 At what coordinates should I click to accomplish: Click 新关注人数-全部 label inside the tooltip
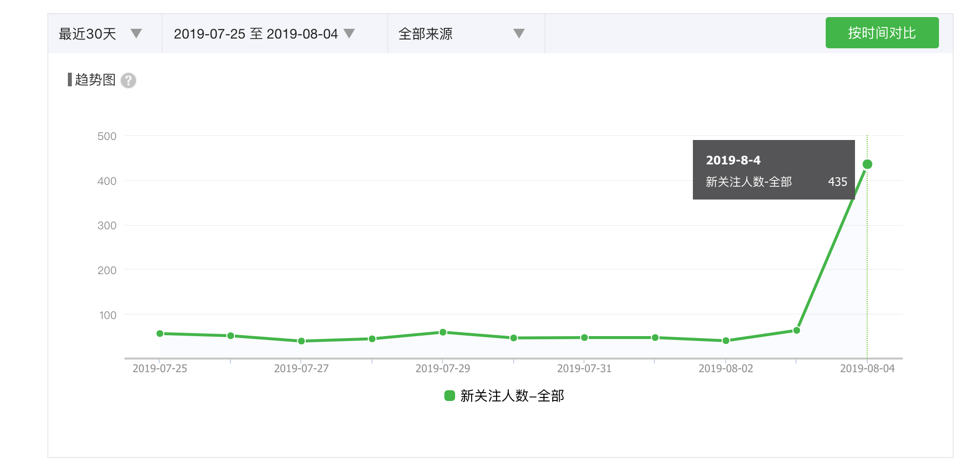pos(749,182)
